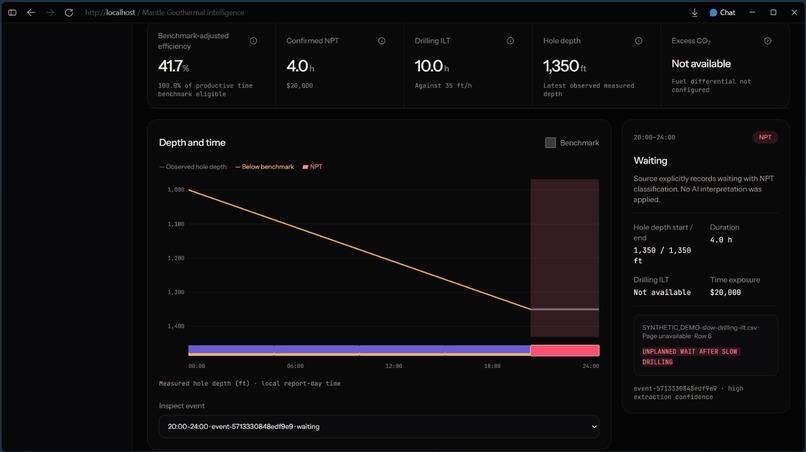Click the localhost address bar

(x=164, y=12)
